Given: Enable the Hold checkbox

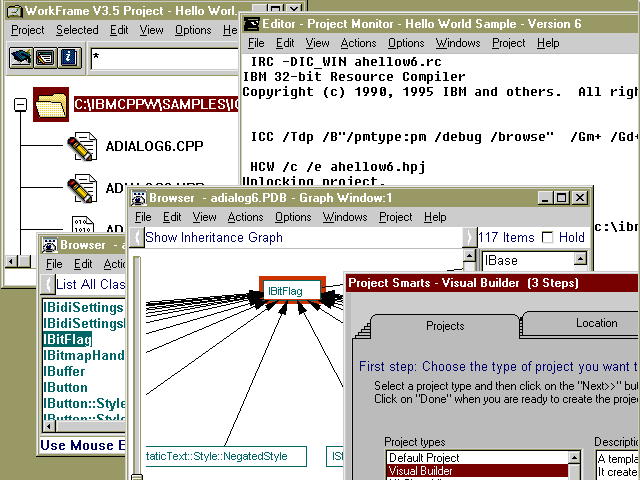Looking at the screenshot, I should pos(547,238).
